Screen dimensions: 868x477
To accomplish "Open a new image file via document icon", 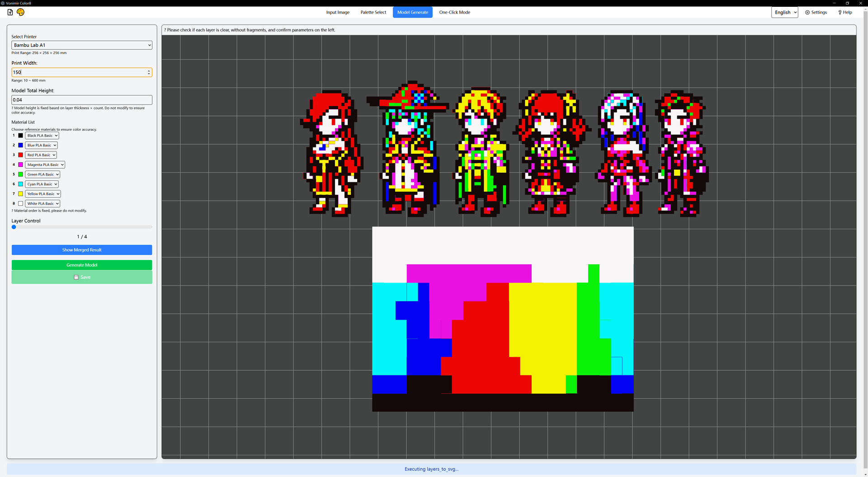I will (x=9, y=12).
